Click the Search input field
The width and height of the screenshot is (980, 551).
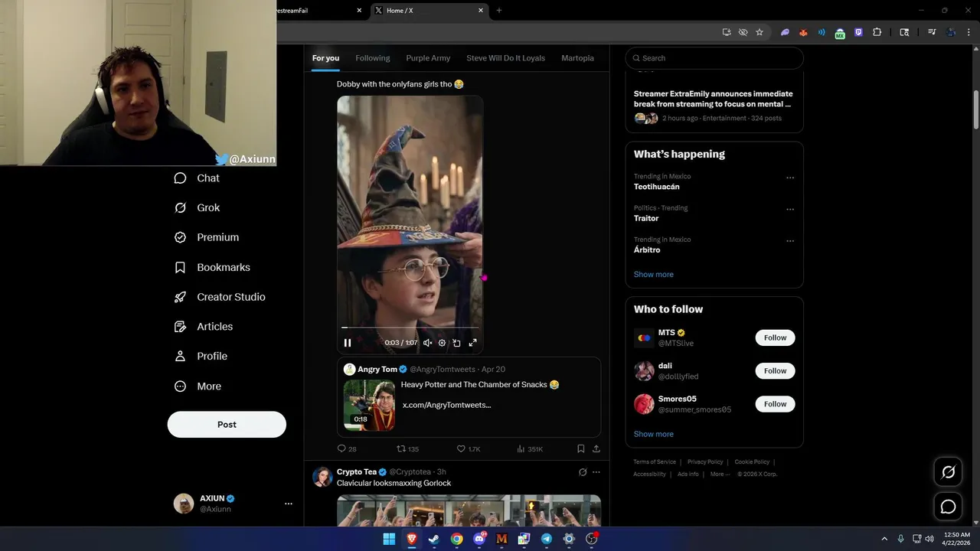(714, 58)
